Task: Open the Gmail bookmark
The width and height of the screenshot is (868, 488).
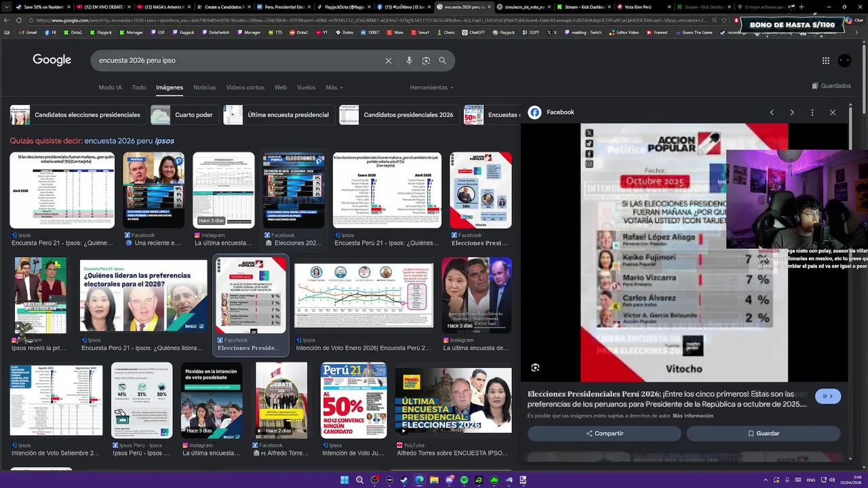Action: (27, 32)
